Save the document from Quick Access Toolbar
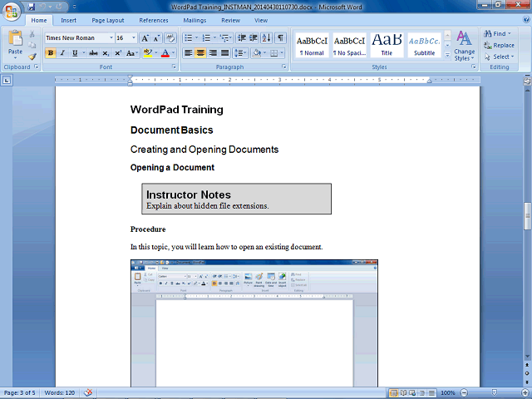 (32, 7)
